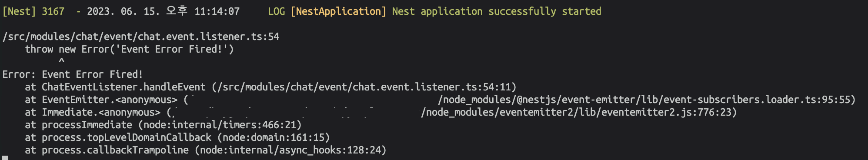Viewport: 868px width, 160px height.
Task: Click the 'Error: Event Error Fired!' line
Action: click(73, 74)
